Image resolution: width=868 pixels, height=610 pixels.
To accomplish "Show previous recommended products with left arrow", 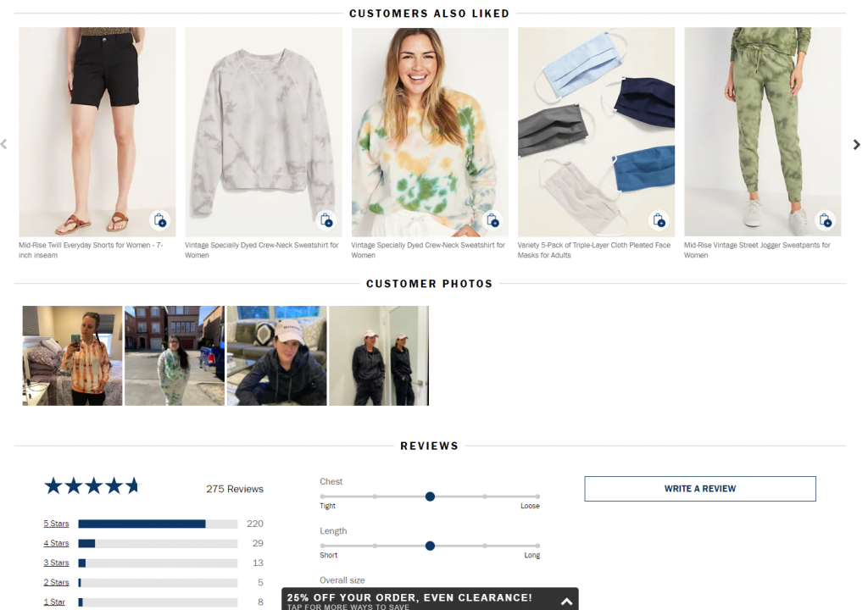I will [4, 145].
